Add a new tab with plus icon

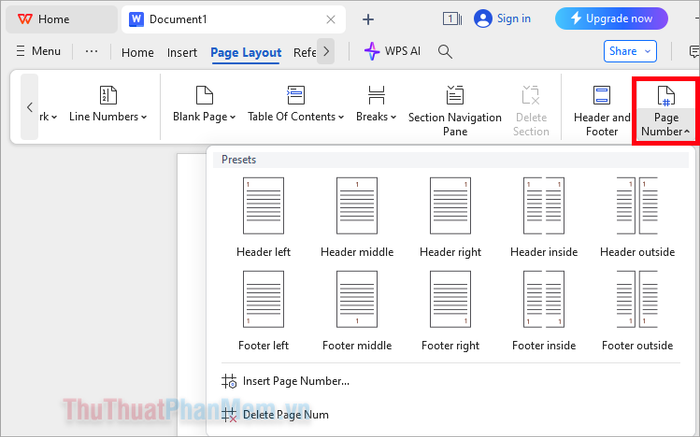pyautogui.click(x=368, y=19)
